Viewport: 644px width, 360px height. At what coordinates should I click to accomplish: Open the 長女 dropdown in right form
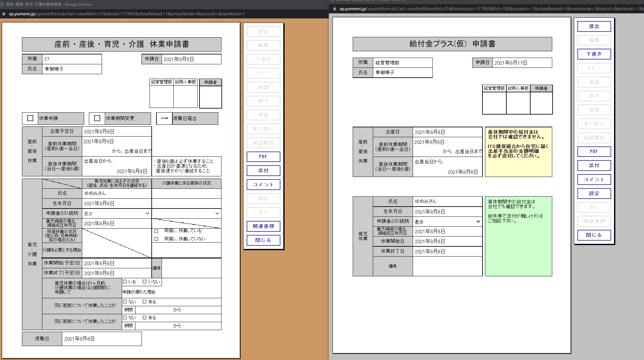pyautogui.click(x=447, y=222)
